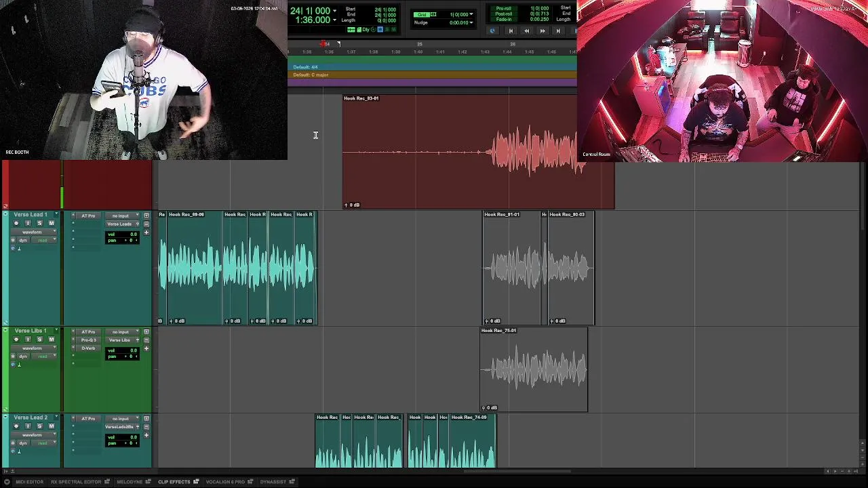Click the plus icon on Verse Libs 1 I/O
The height and width of the screenshot is (488, 868).
tap(146, 348)
